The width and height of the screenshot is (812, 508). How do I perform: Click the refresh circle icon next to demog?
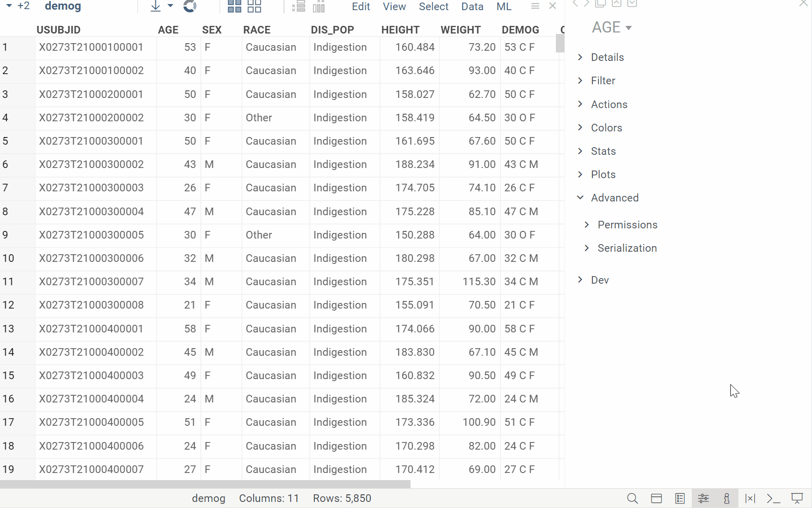tap(190, 6)
